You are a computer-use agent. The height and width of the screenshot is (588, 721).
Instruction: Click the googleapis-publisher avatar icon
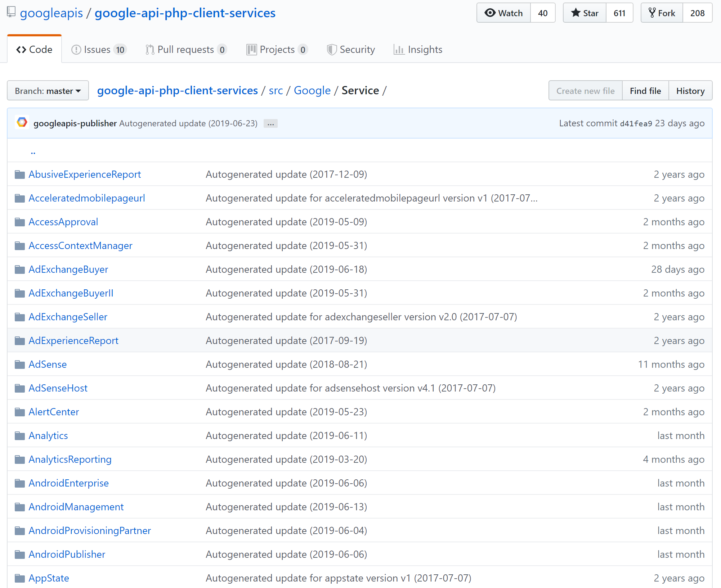[x=22, y=123]
